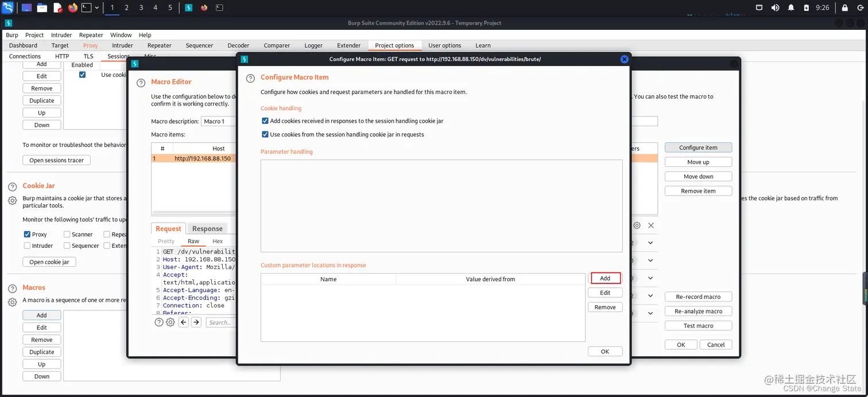
Task: Expand the terminal launcher dropdown arrow
Action: coord(96,7)
